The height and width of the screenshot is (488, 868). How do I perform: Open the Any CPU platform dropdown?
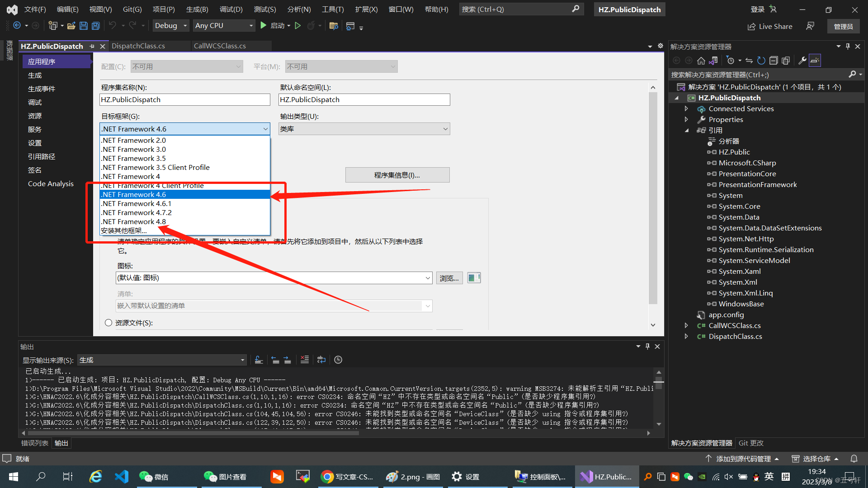pyautogui.click(x=224, y=26)
